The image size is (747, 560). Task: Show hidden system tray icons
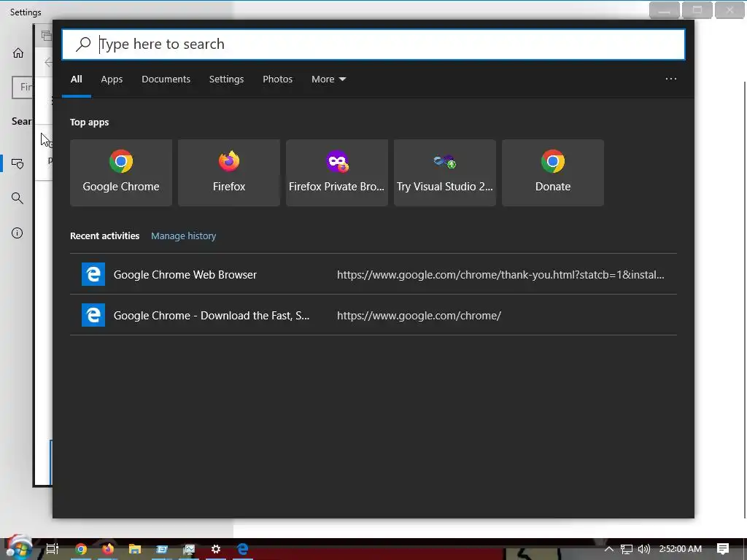(x=609, y=549)
